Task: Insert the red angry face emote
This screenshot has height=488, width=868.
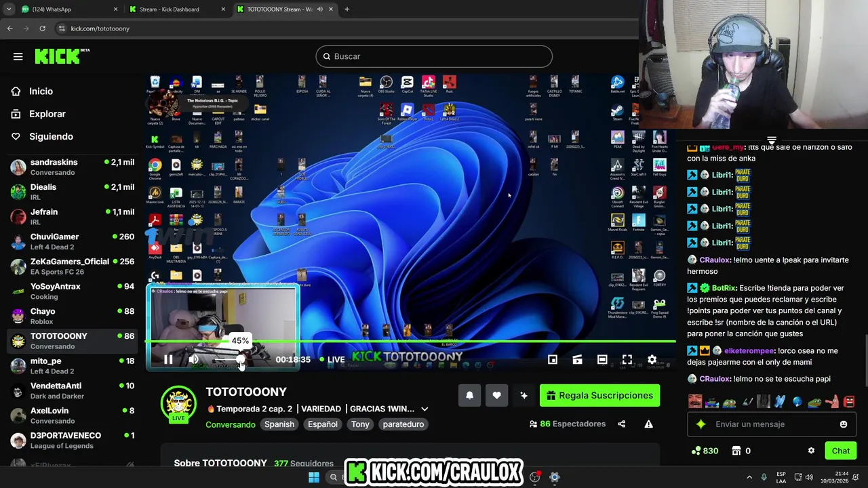Action: tap(848, 401)
